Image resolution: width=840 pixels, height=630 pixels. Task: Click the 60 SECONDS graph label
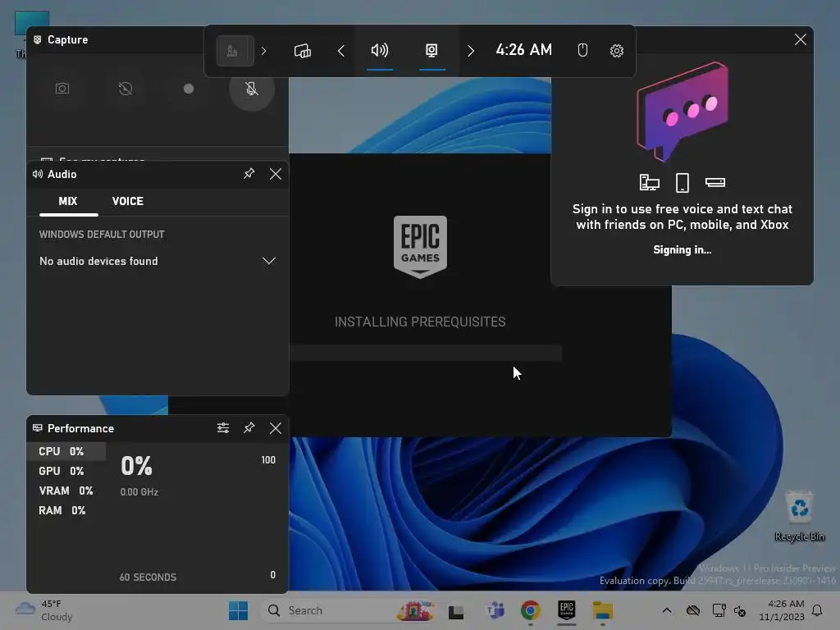148,577
